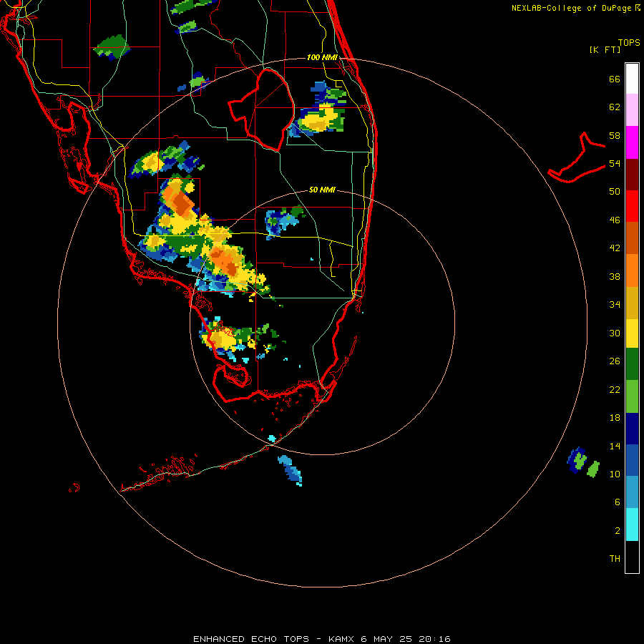Click the black TH threshold legend swatch

[x=632, y=557]
